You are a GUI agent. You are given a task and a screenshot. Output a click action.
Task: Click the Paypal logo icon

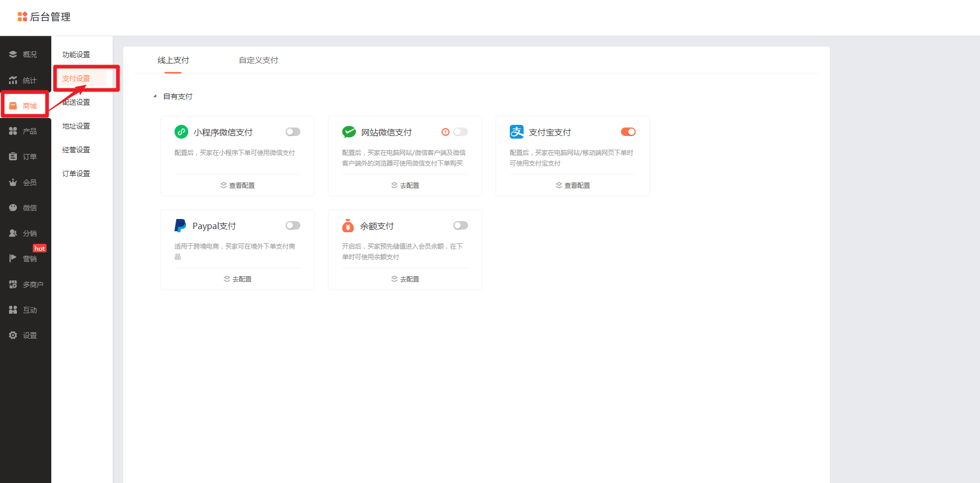pos(180,226)
